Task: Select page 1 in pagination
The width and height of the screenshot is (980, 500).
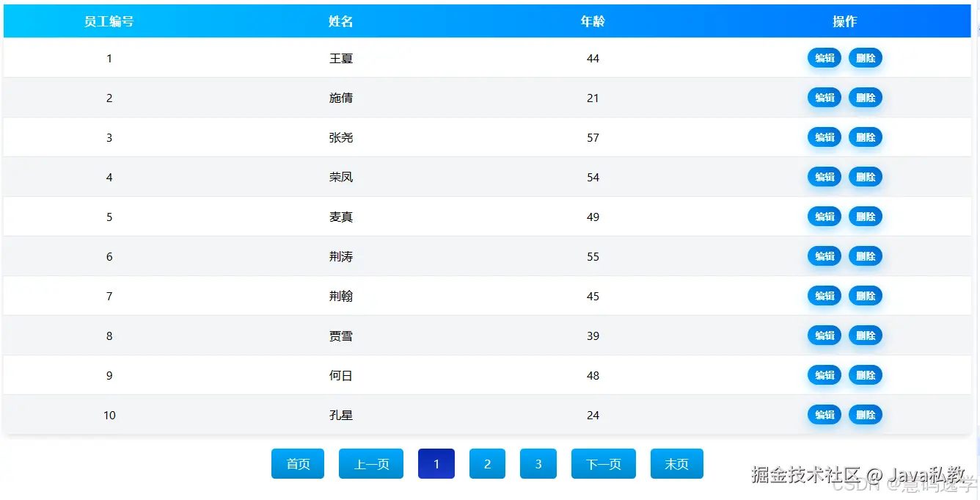Action: coord(436,464)
